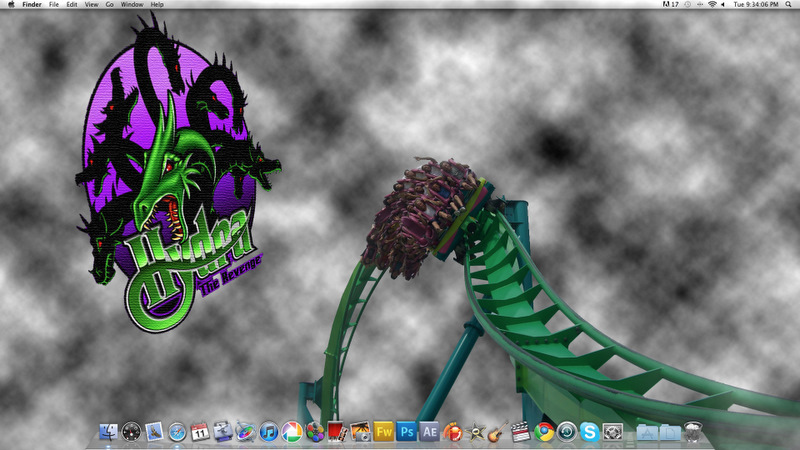Open the Wi-Fi status menu
The height and width of the screenshot is (450, 800).
click(x=712, y=5)
